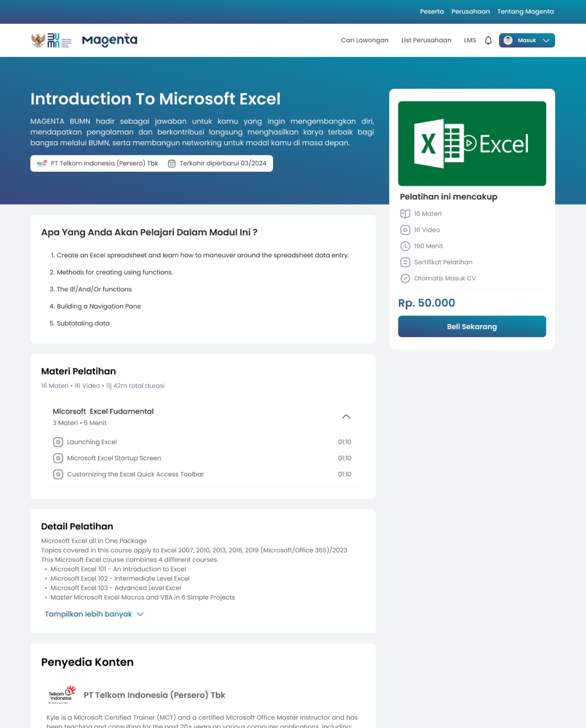Screen dimensions: 586x728
Task: Click 'Sertifikat Pelatihan' text
Action: (x=443, y=262)
